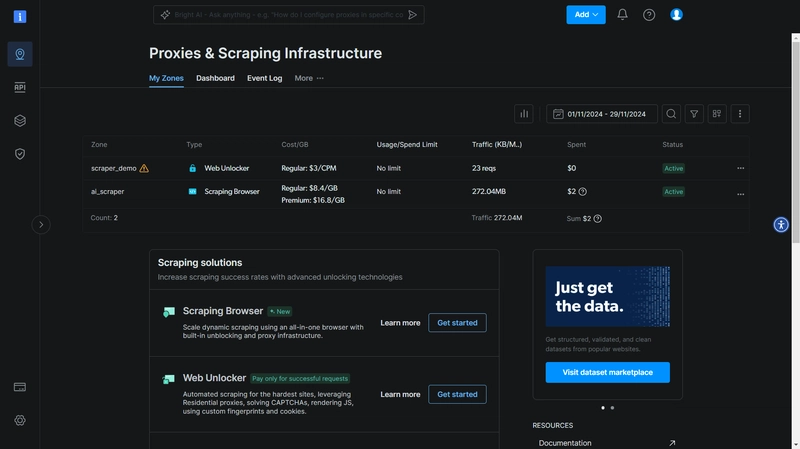Open Billing credit card sidebar icon

20,387
